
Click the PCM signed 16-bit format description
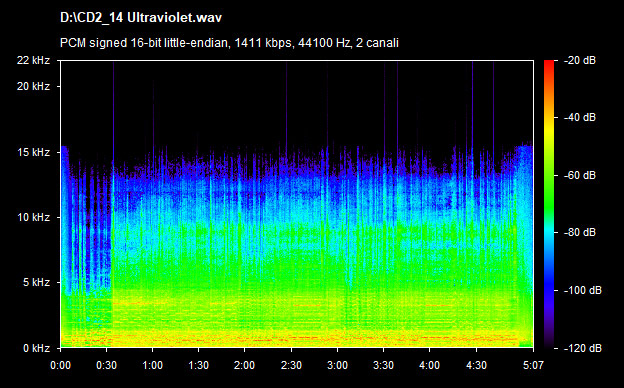229,43
